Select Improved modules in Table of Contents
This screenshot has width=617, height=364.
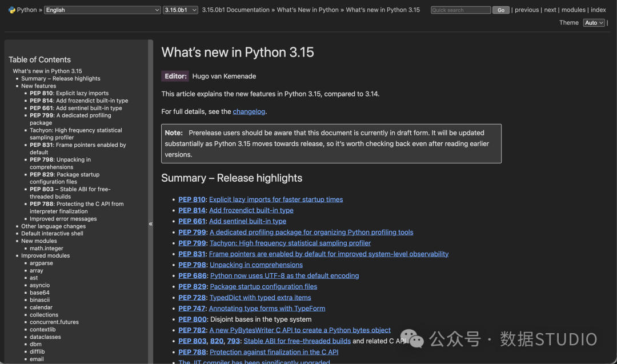[46, 256]
